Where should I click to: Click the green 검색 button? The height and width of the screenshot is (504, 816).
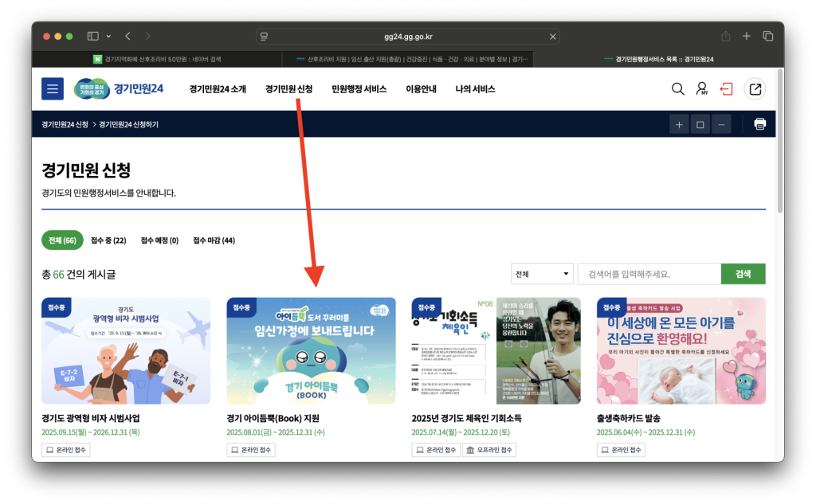point(743,274)
